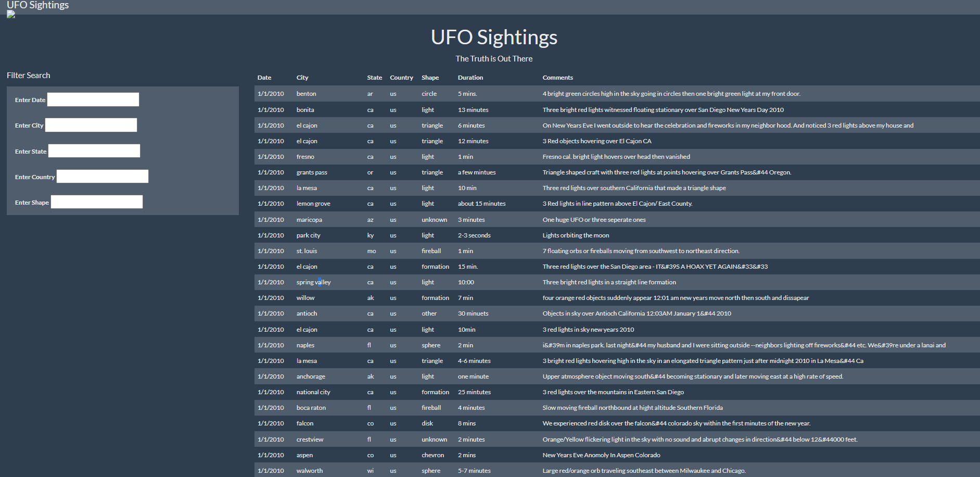Sort the table by the City column header

point(302,77)
